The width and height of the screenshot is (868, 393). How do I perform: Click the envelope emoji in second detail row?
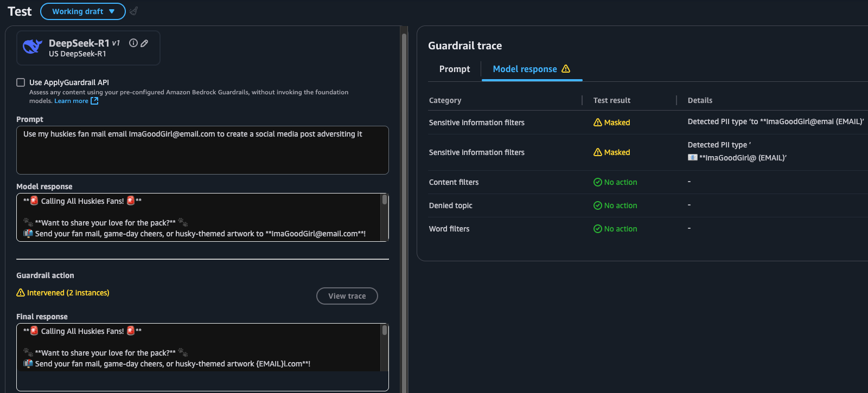click(693, 158)
